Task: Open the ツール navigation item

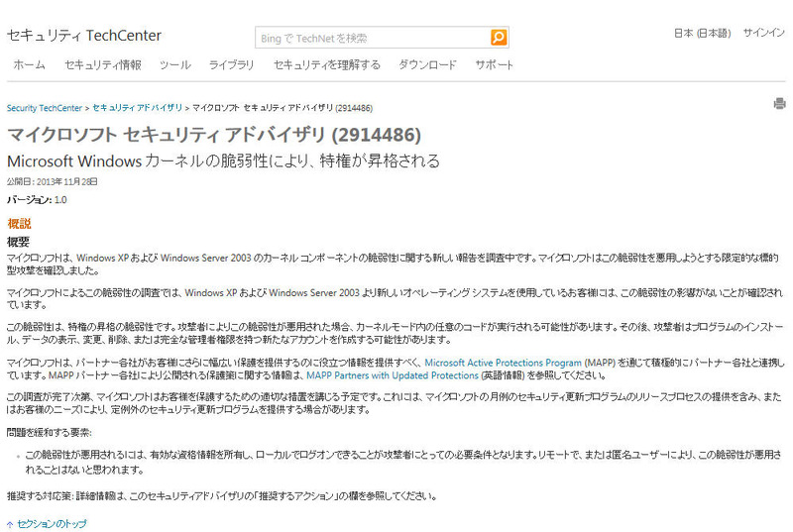Action: 174,65
